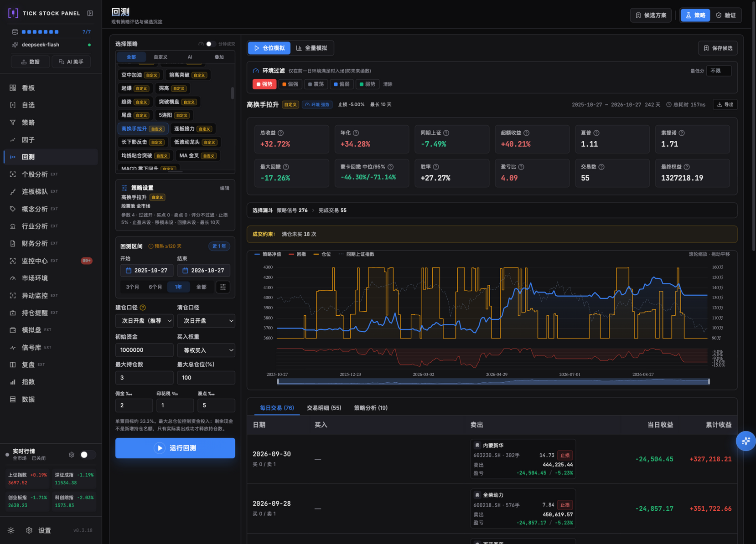The height and width of the screenshot is (544, 756).
Task: Click the chart range slider bar
Action: (x=493, y=382)
